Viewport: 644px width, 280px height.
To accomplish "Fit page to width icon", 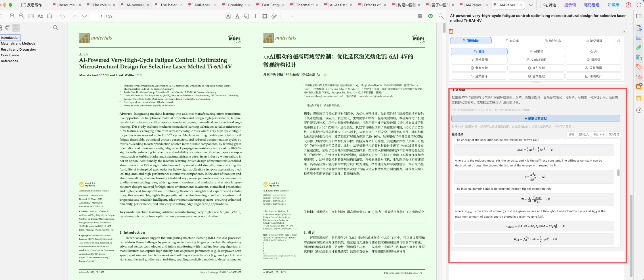I will pyautogui.click(x=31, y=16).
